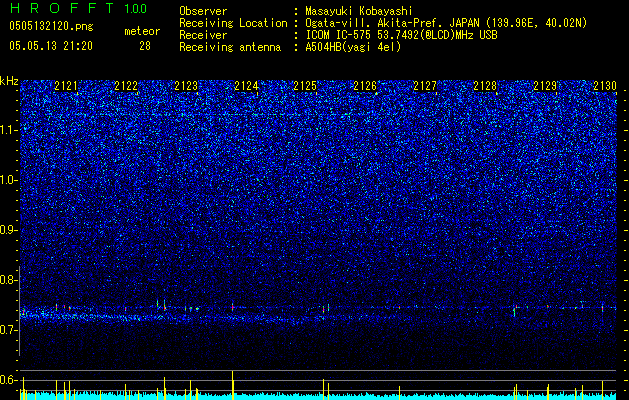Click the 'Receiving antenna' label
Screen dimensions: 629x400
(x=230, y=47)
